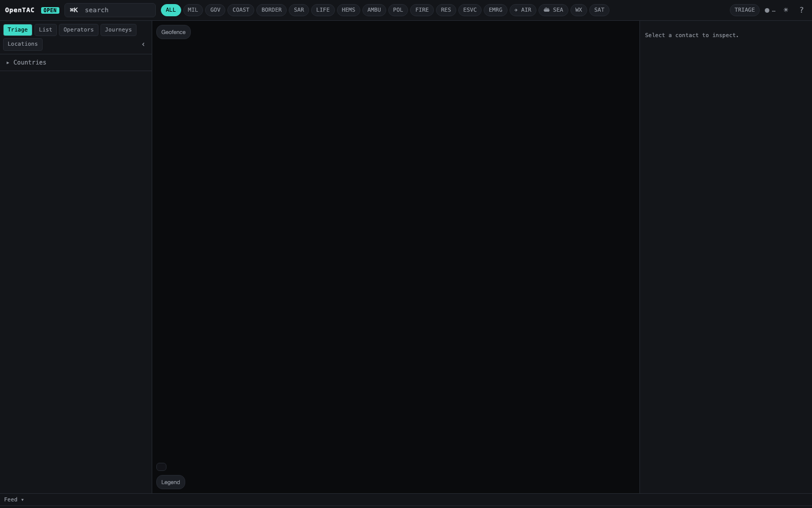The image size is (812, 508).
Task: Toggle the WX weather filter chip
Action: (579, 10)
